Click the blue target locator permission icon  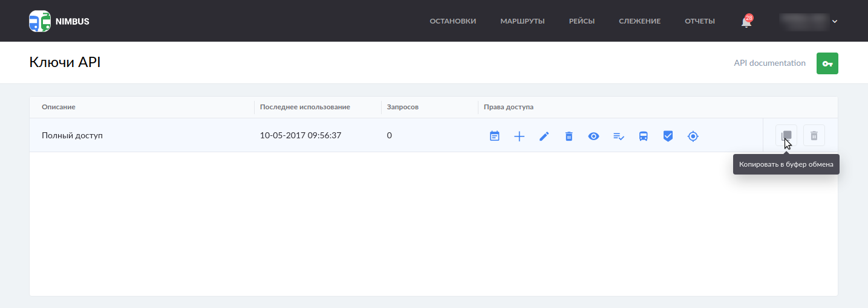click(x=693, y=136)
